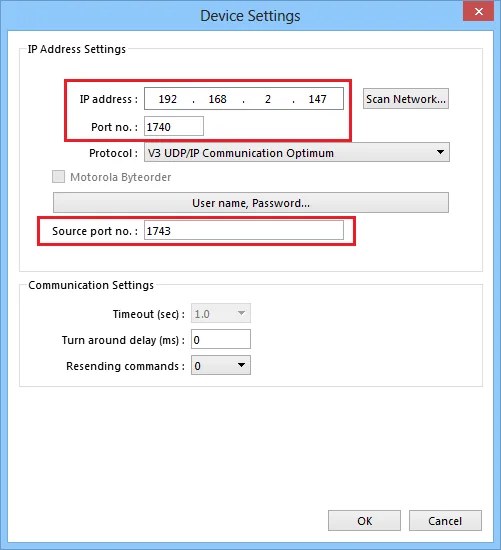This screenshot has height=550, width=501.
Task: Open the User name, Password dialog
Action: pos(251,202)
